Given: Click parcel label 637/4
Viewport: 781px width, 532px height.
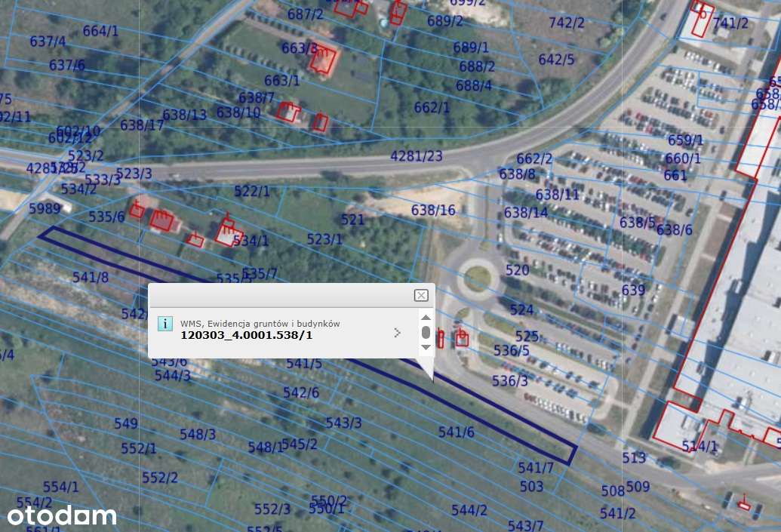Looking at the screenshot, I should click(48, 42).
